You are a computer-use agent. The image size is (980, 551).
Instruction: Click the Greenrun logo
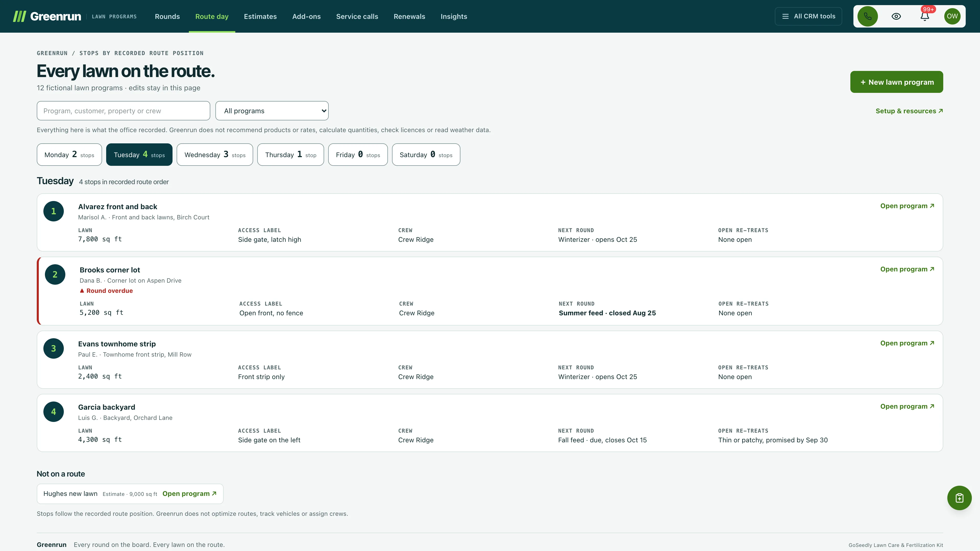pyautogui.click(x=47, y=16)
